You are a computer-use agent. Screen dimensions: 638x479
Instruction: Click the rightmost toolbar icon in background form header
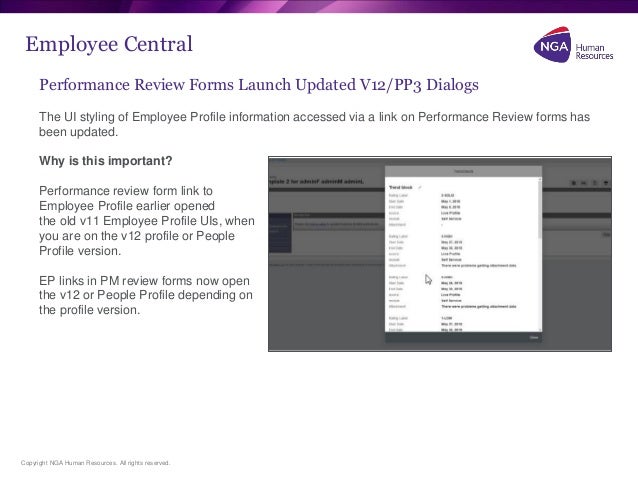coord(605,183)
